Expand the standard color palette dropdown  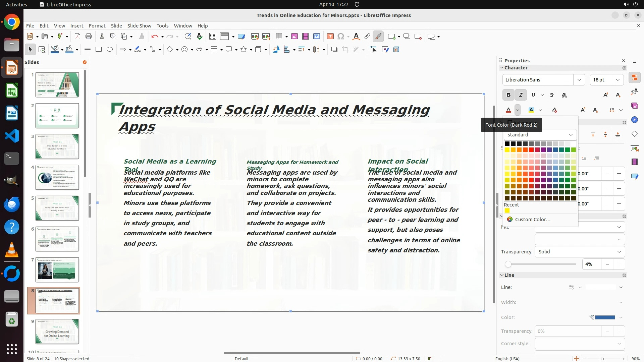pos(571,135)
